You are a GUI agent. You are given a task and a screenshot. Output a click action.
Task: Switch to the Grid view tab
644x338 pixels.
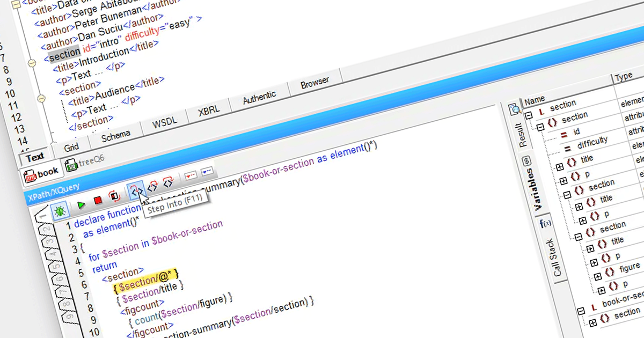click(71, 146)
